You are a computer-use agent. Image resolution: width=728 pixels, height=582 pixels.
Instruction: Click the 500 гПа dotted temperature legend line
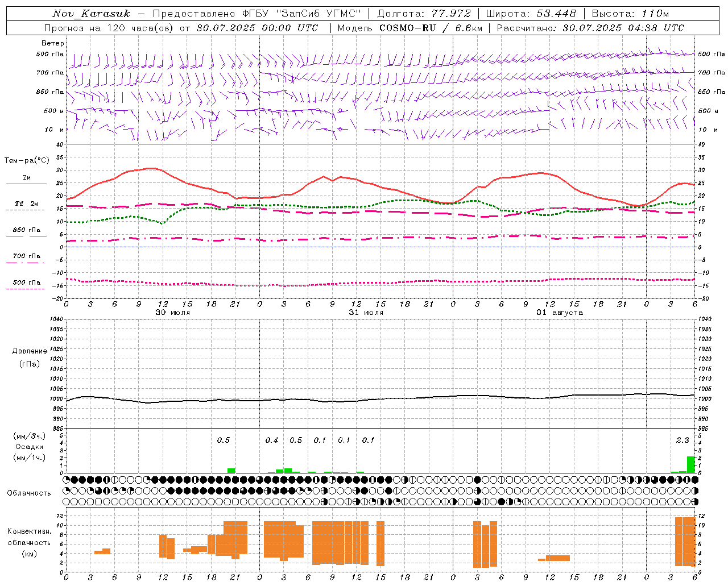(26, 289)
